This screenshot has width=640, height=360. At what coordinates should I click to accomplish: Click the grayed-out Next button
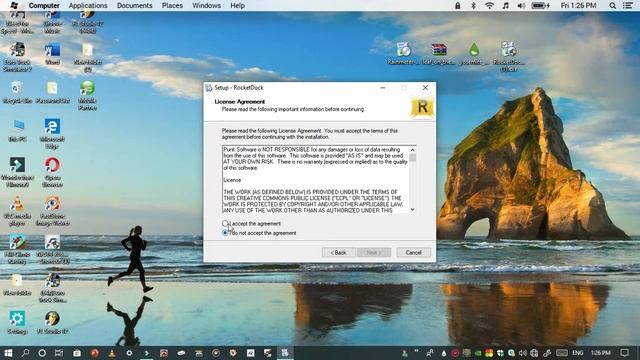pyautogui.click(x=373, y=253)
